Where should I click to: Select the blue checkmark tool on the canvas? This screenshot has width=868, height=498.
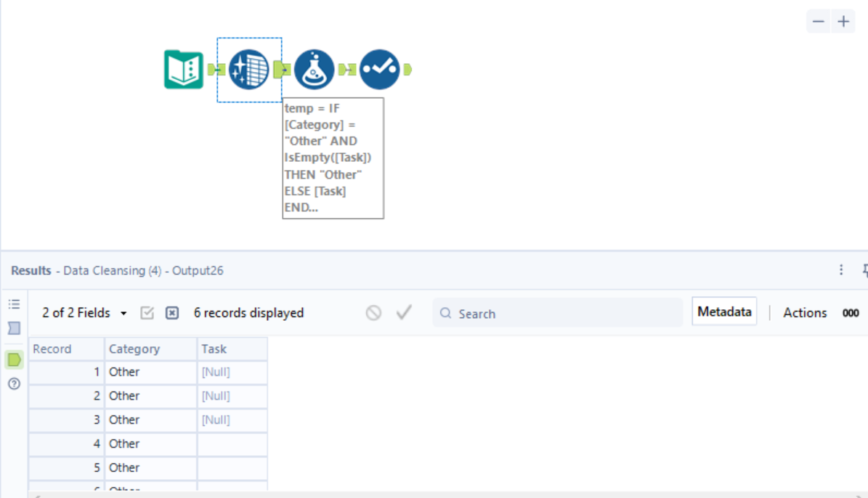[x=380, y=69]
